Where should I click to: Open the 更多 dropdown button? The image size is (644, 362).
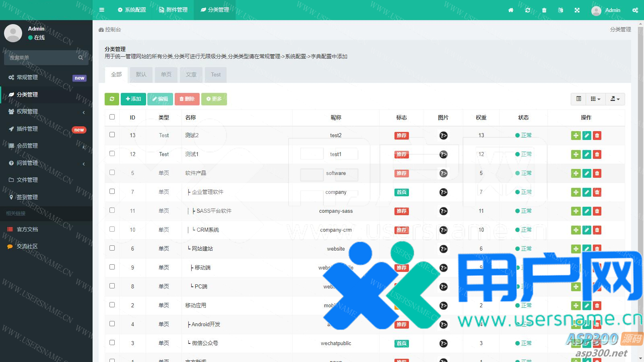click(214, 99)
